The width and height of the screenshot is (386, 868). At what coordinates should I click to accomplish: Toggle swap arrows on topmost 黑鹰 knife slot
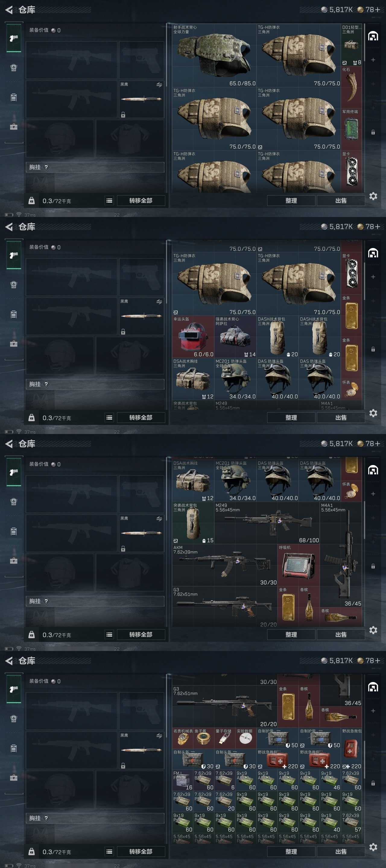[x=159, y=85]
